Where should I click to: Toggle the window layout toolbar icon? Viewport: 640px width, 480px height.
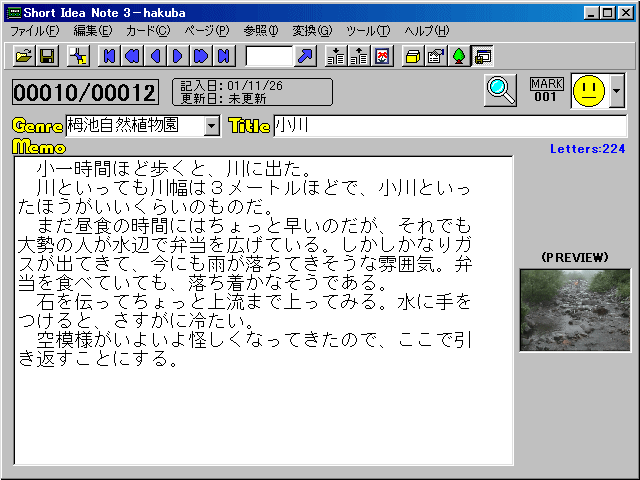click(x=482, y=56)
